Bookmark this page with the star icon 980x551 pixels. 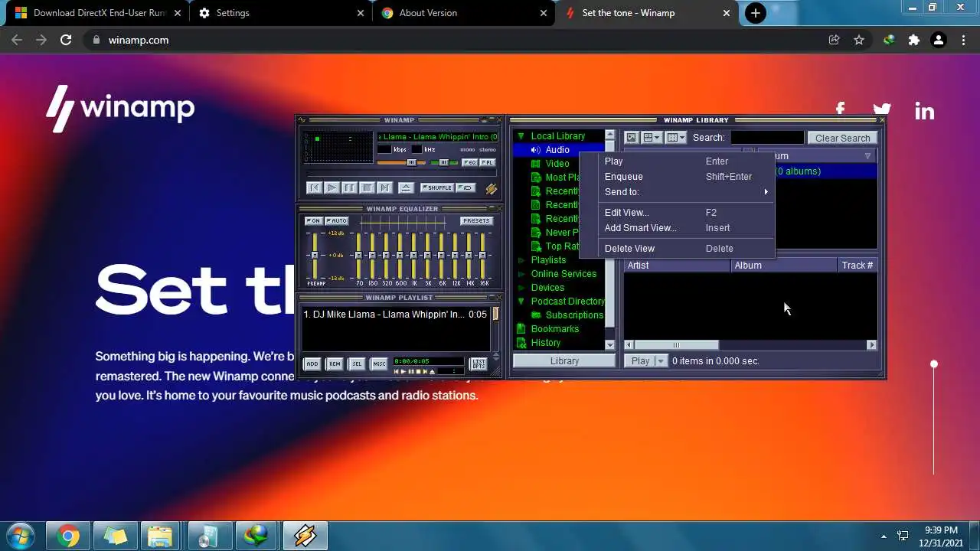[x=859, y=40]
